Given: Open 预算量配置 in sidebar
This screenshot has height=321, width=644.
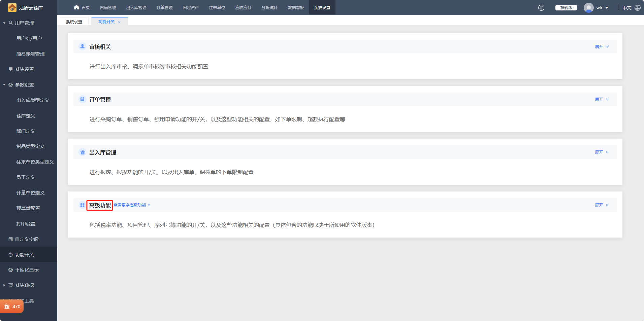Looking at the screenshot, I should pos(28,208).
